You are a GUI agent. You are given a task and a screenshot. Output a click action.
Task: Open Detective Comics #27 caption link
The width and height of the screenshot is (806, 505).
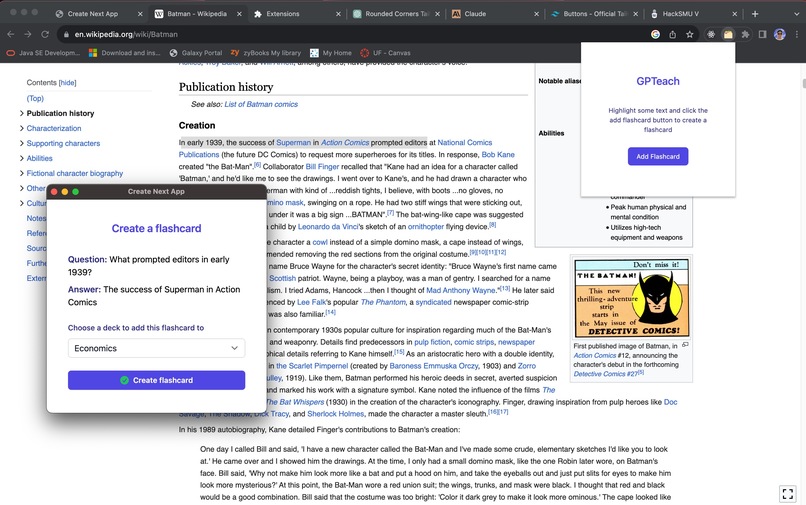(606, 374)
